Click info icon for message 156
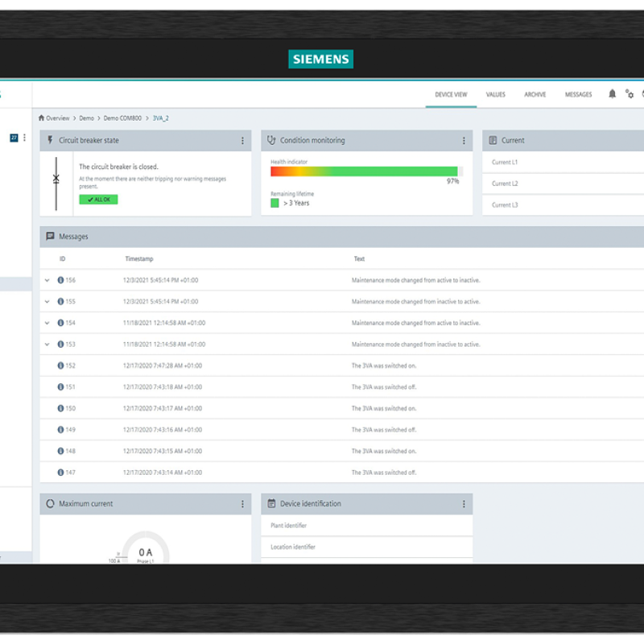The image size is (644, 644). coord(60,280)
